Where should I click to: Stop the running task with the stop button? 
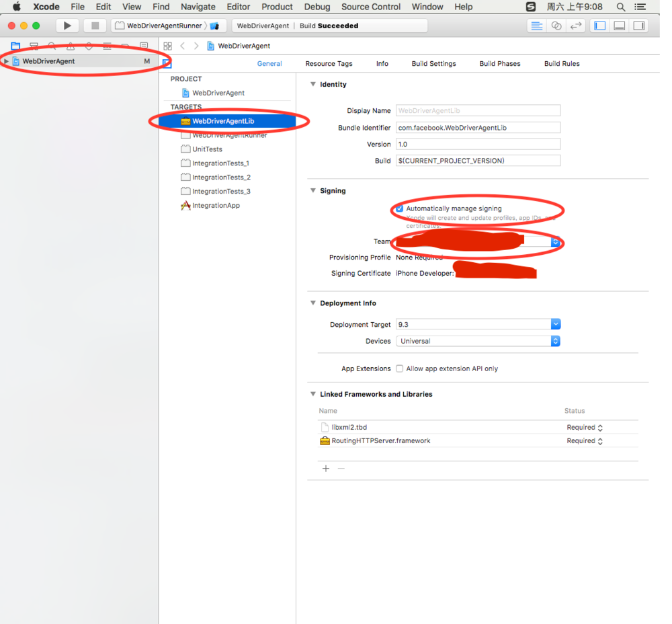95,26
